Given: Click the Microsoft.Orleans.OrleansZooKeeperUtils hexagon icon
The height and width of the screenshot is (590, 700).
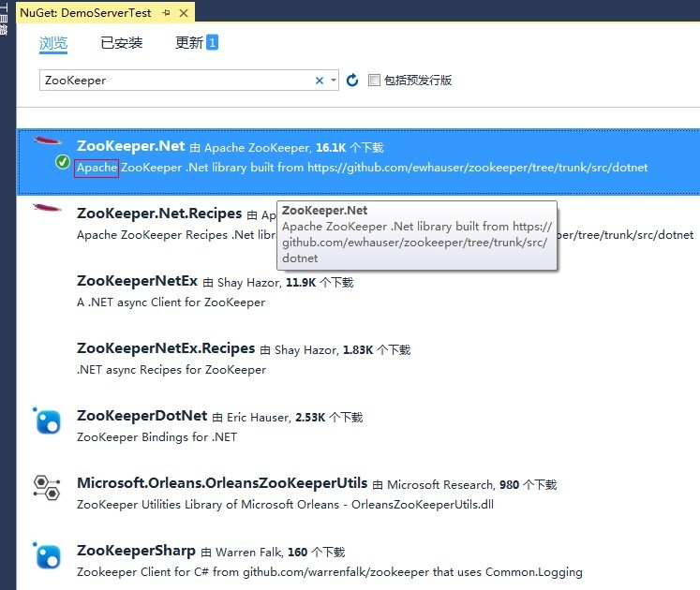Looking at the screenshot, I should click(47, 487).
